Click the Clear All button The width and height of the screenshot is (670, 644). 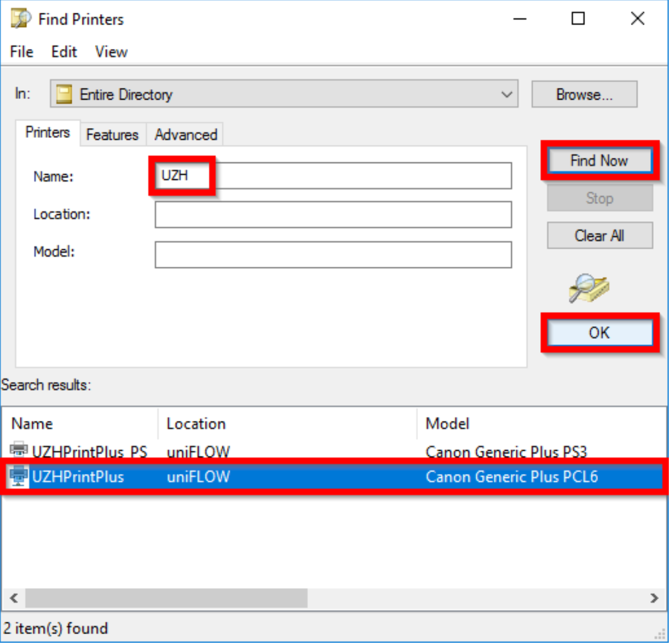coord(599,236)
